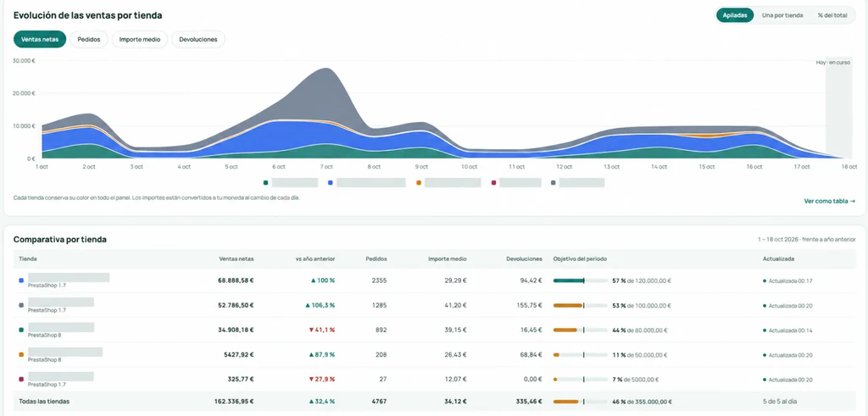Viewport: 868px width, 416px height.
Task: Switch chart to Una por tienda
Action: coord(782,15)
